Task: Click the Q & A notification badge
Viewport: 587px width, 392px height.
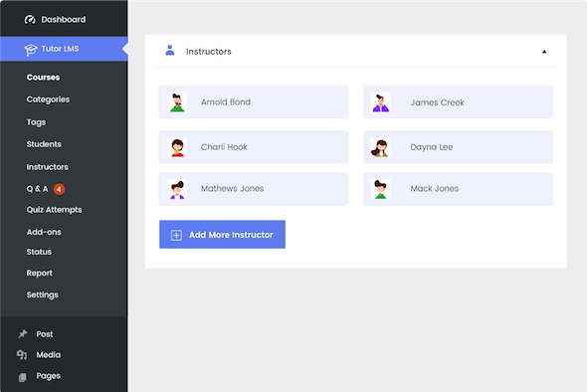Action: point(59,189)
